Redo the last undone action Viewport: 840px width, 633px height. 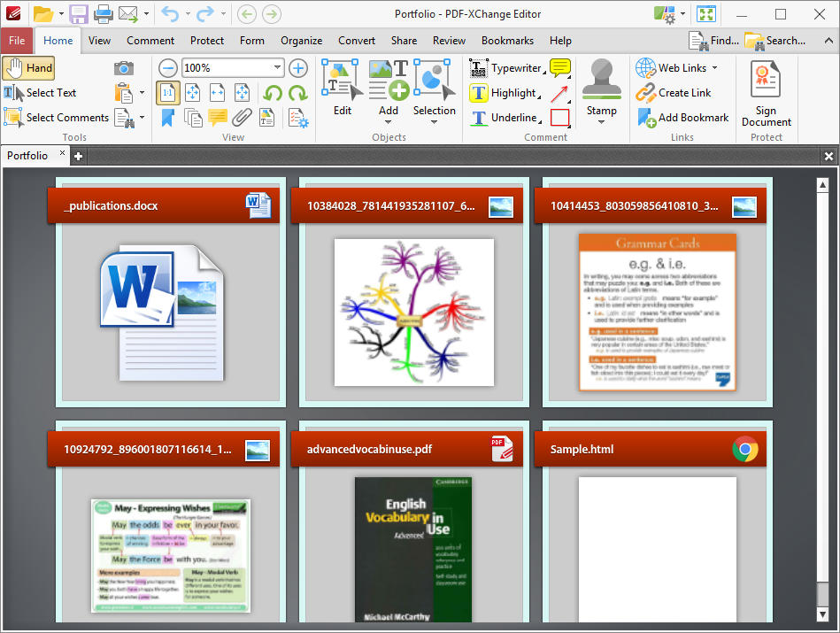[x=205, y=14]
